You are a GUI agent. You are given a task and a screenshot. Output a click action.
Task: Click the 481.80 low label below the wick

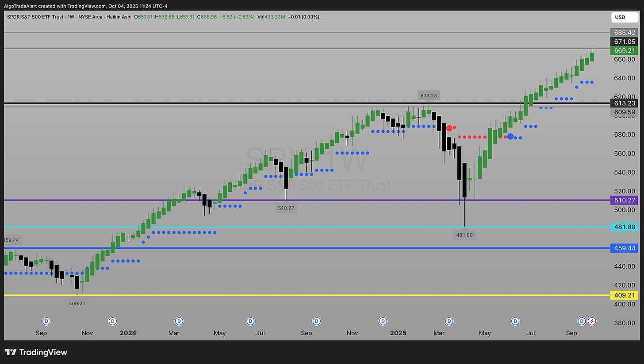pos(464,235)
